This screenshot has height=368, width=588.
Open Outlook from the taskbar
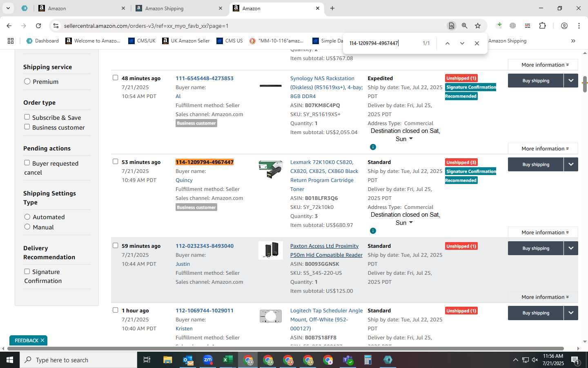pyautogui.click(x=188, y=360)
